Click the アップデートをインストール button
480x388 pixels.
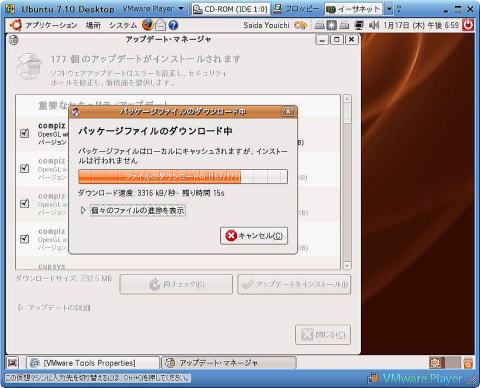[x=294, y=284]
